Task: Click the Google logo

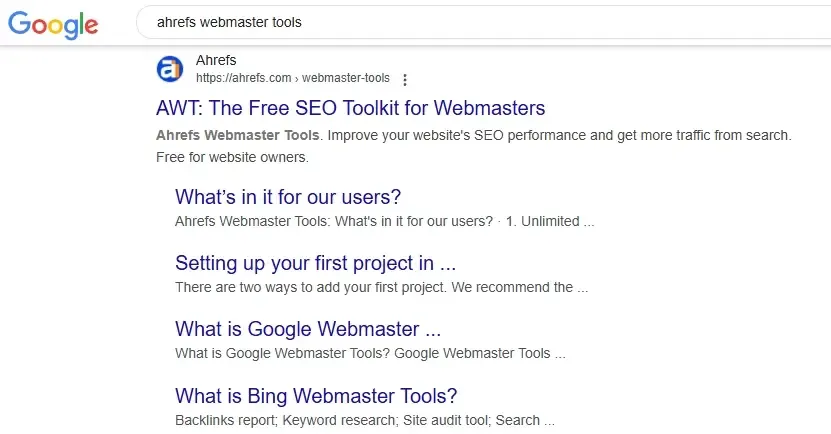Action: click(x=53, y=23)
